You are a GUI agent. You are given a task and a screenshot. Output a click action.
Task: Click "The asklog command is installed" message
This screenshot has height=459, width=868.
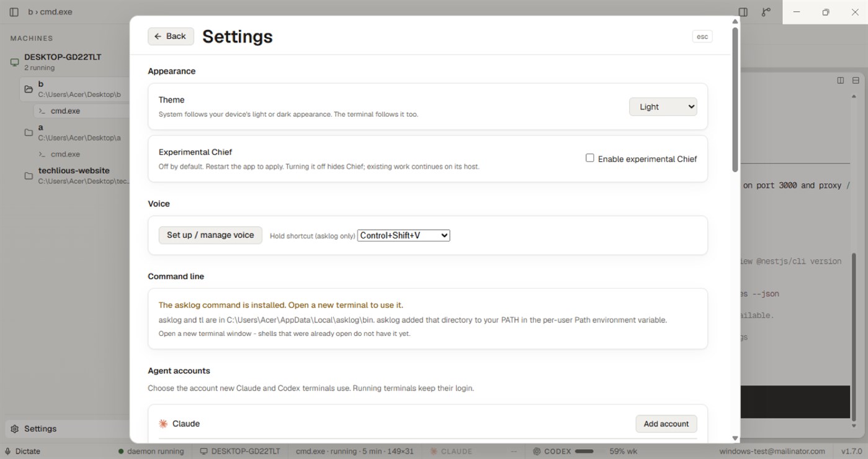[x=281, y=305]
